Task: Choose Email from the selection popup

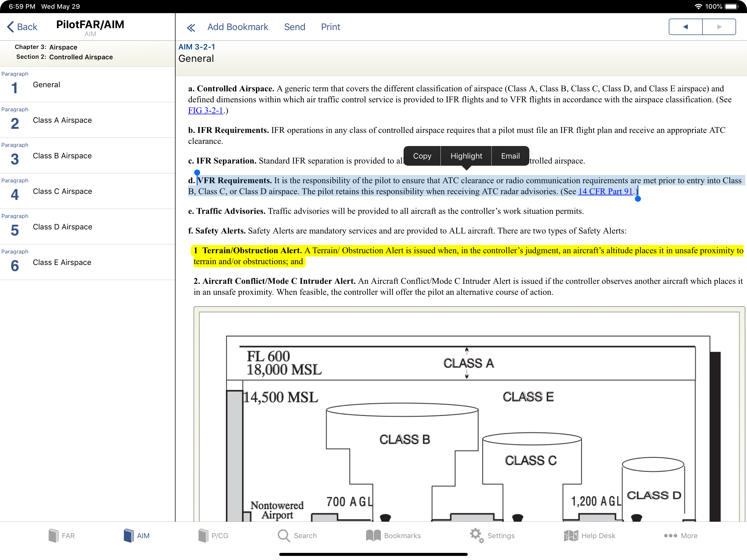Action: click(x=510, y=156)
